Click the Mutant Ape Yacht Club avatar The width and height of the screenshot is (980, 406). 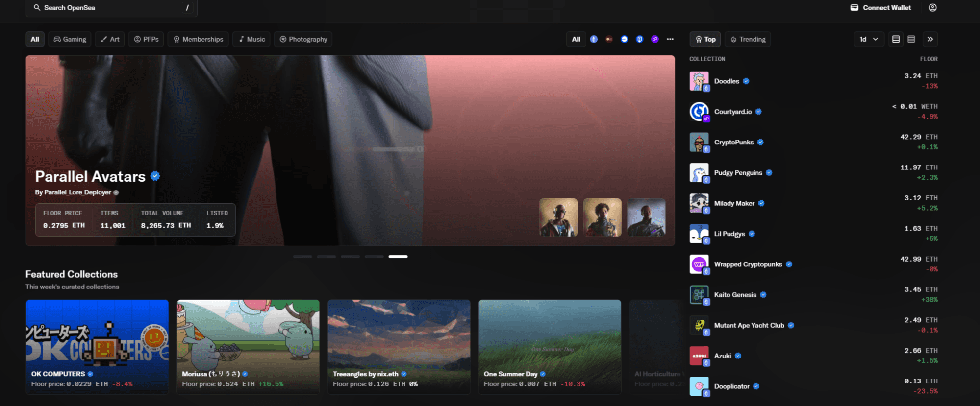pos(699,325)
